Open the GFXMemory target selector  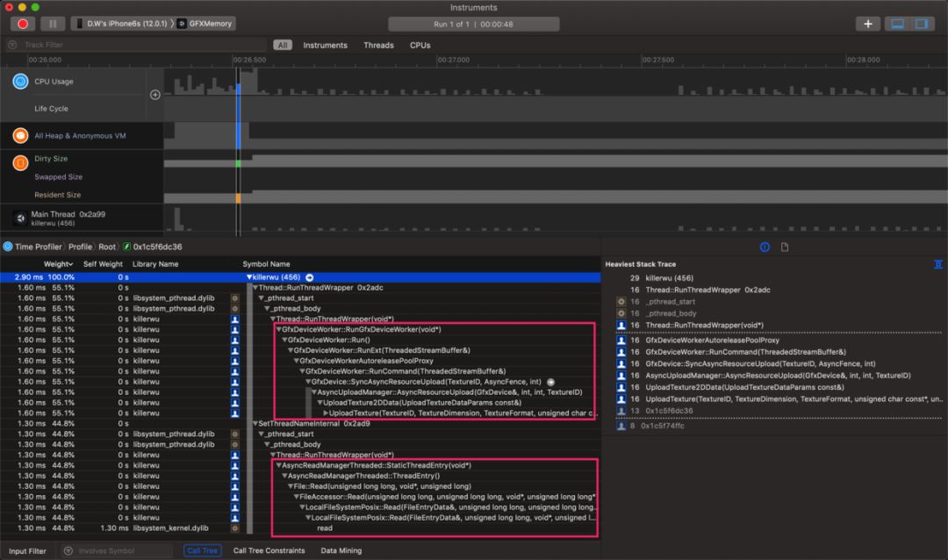(x=205, y=24)
